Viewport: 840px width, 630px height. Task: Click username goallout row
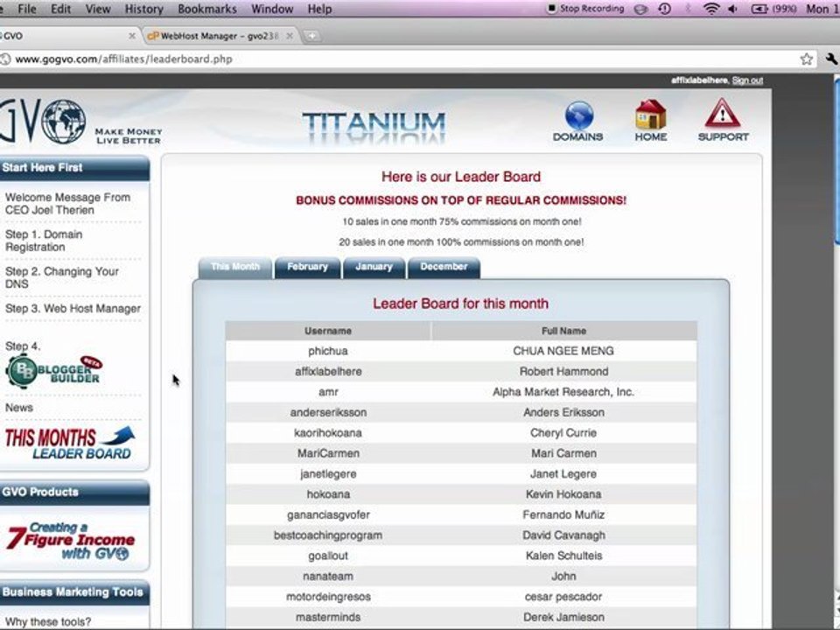coord(328,556)
